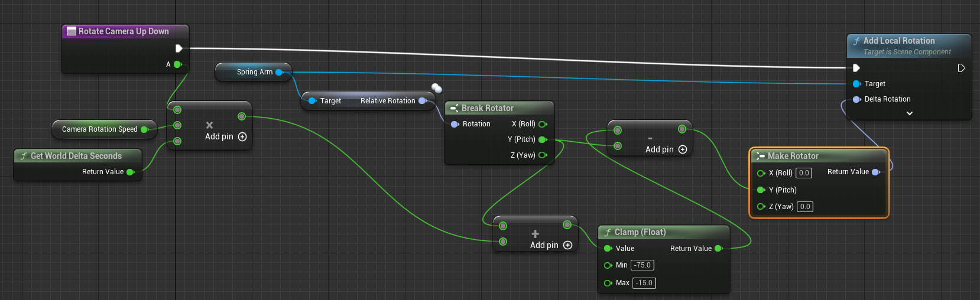The height and width of the screenshot is (300, 980).
Task: Click the bottom input pin of the add node
Action: point(503,241)
